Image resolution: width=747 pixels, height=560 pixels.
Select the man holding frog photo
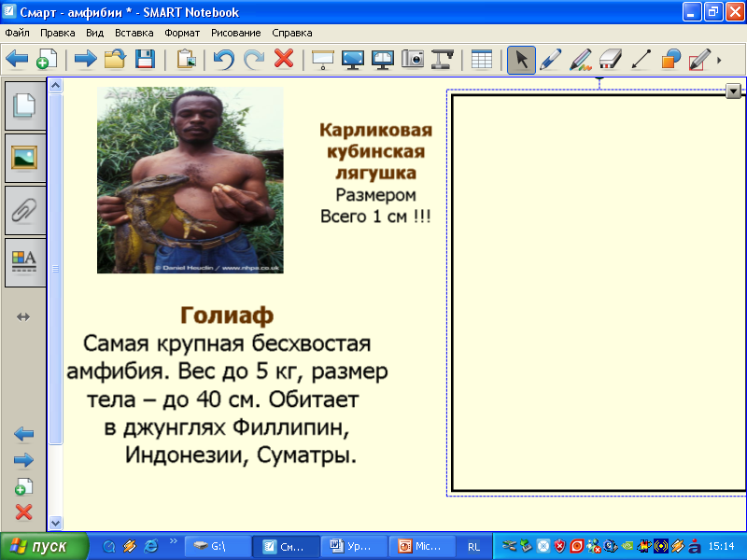(x=190, y=180)
